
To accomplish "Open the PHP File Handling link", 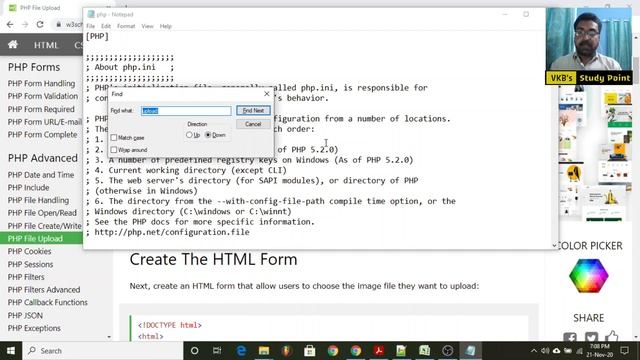I will pos(38,200).
